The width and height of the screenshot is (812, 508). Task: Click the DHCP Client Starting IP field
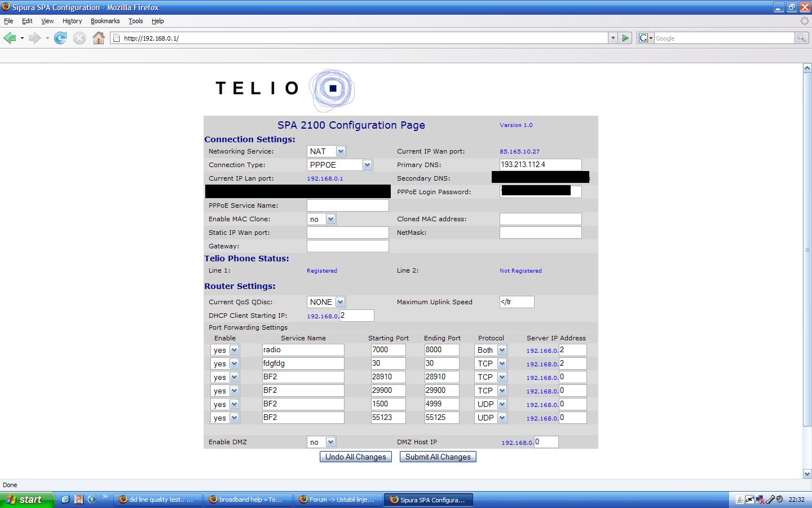click(x=356, y=316)
